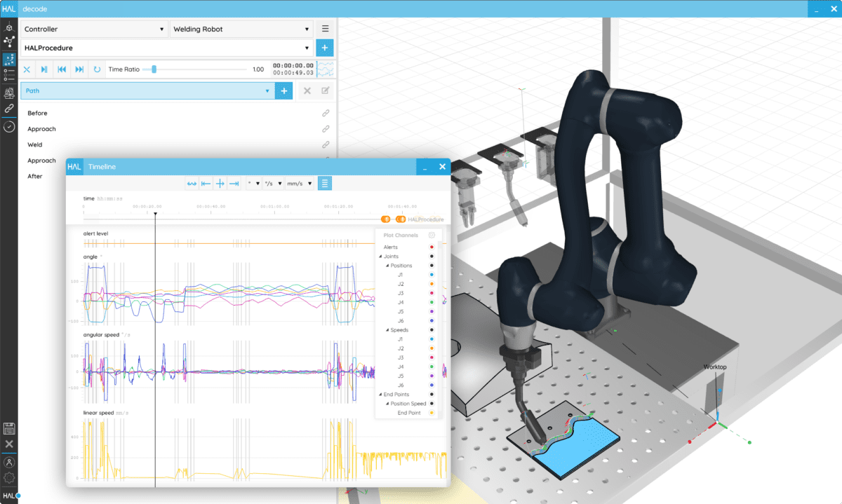Click the edit pencil icon beside Path
842x504 pixels.
click(x=326, y=91)
